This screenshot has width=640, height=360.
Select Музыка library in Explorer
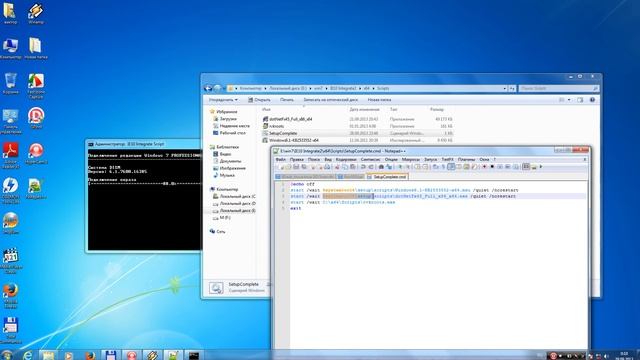227,175
